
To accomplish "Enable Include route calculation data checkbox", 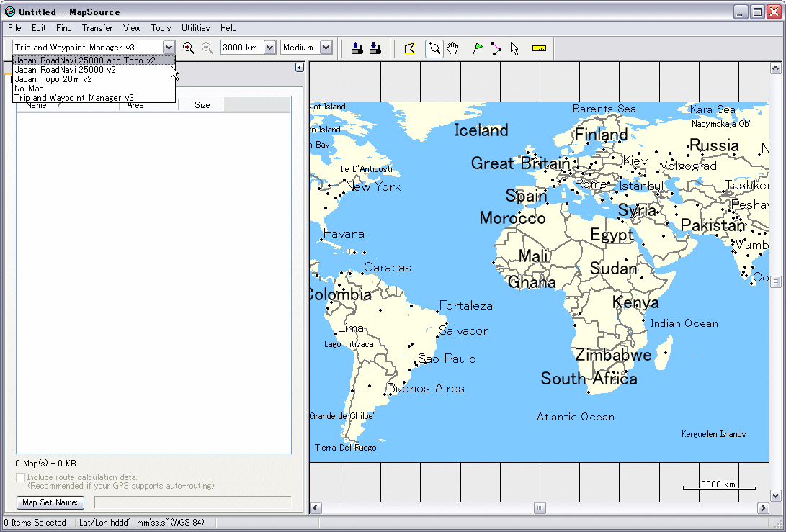I will (x=21, y=477).
